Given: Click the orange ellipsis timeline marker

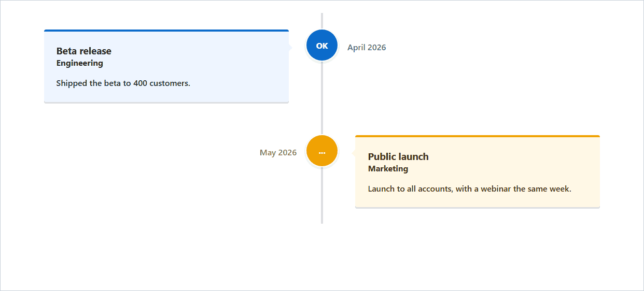Looking at the screenshot, I should [322, 151].
